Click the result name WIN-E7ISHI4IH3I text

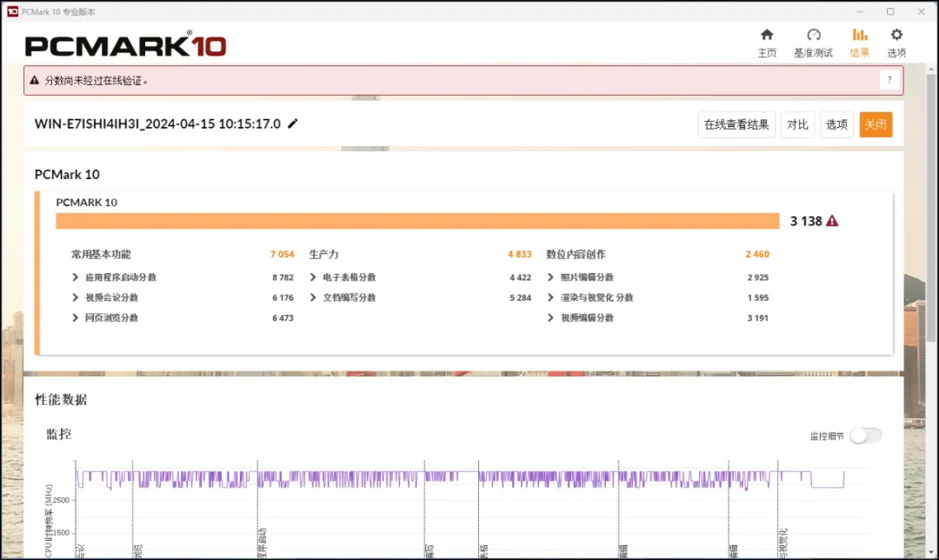(x=157, y=124)
